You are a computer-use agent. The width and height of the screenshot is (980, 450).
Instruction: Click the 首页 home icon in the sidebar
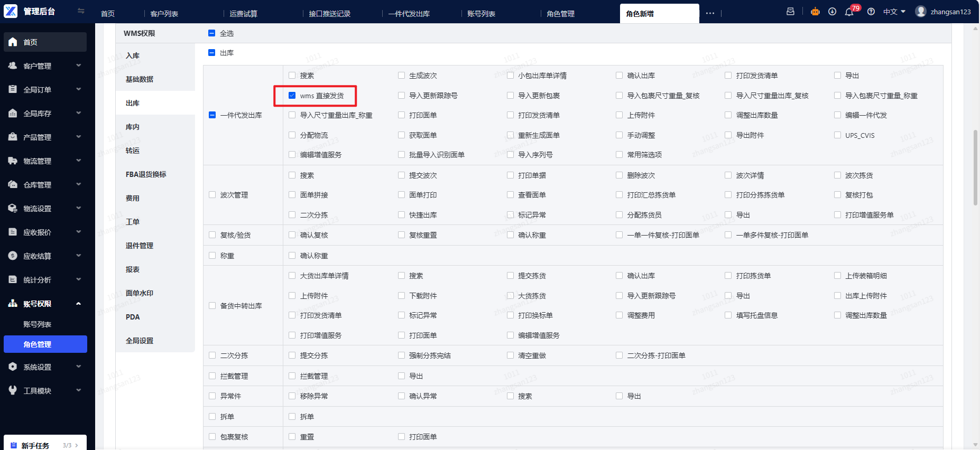[x=13, y=42]
